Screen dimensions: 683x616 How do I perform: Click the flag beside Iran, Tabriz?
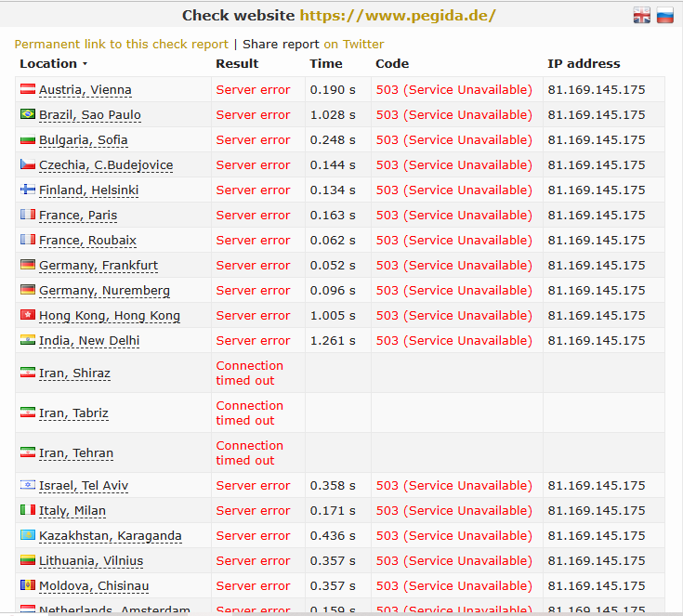(x=28, y=413)
